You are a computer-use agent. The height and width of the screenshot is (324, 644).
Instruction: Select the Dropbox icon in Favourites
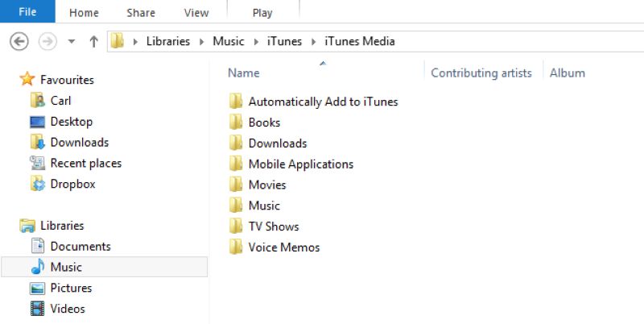(x=37, y=184)
